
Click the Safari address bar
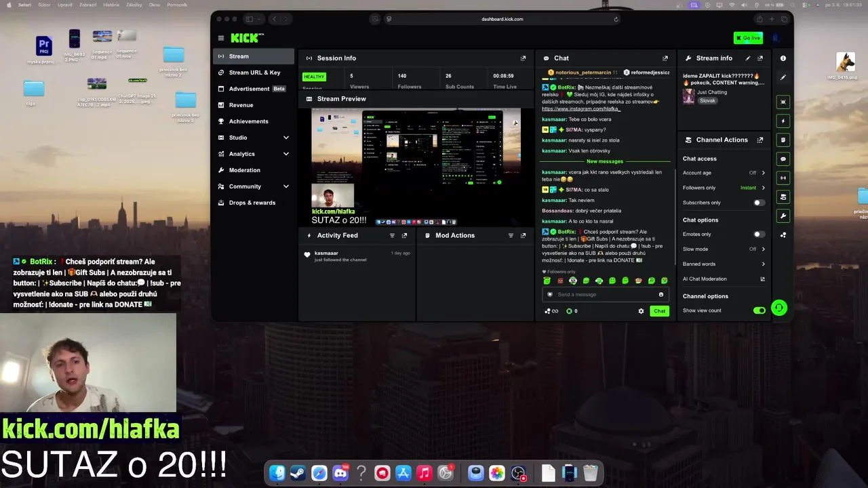click(x=502, y=19)
